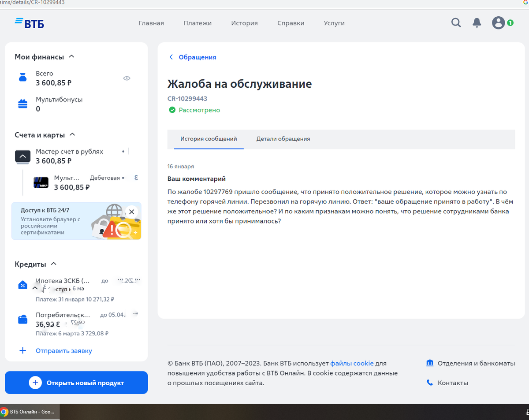Image resolution: width=529 pixels, height=420 pixels.
Task: Select the wallet icon next to Всего
Action: coord(22,78)
